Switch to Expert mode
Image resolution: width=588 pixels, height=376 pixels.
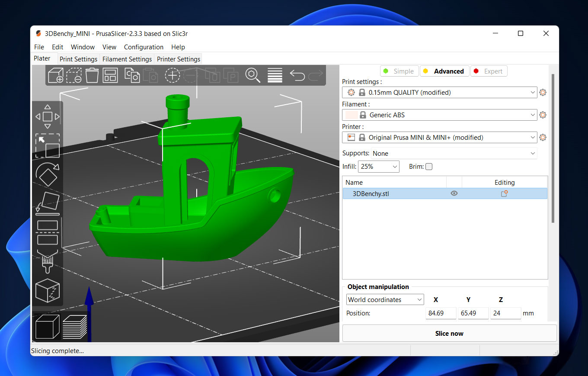[489, 71]
